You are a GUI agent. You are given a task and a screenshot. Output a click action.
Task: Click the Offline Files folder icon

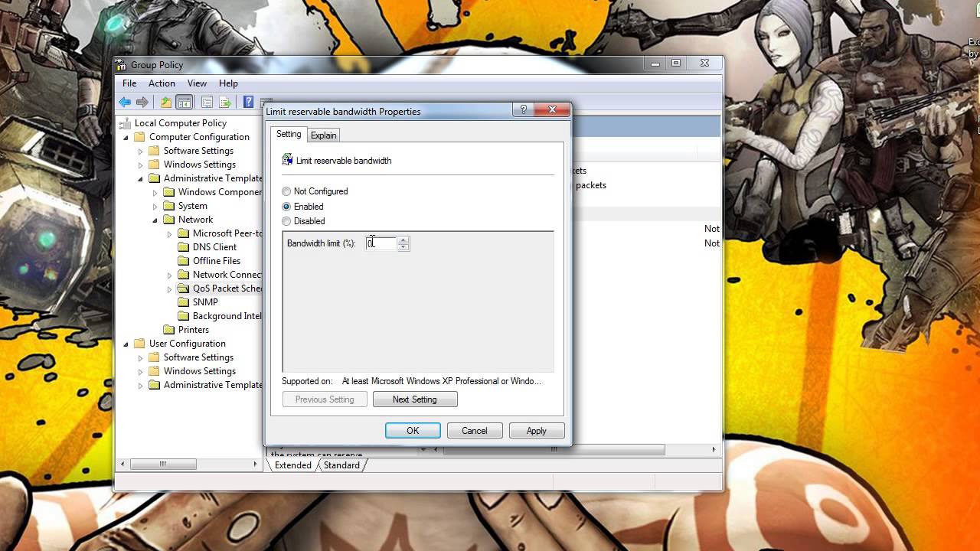point(183,261)
